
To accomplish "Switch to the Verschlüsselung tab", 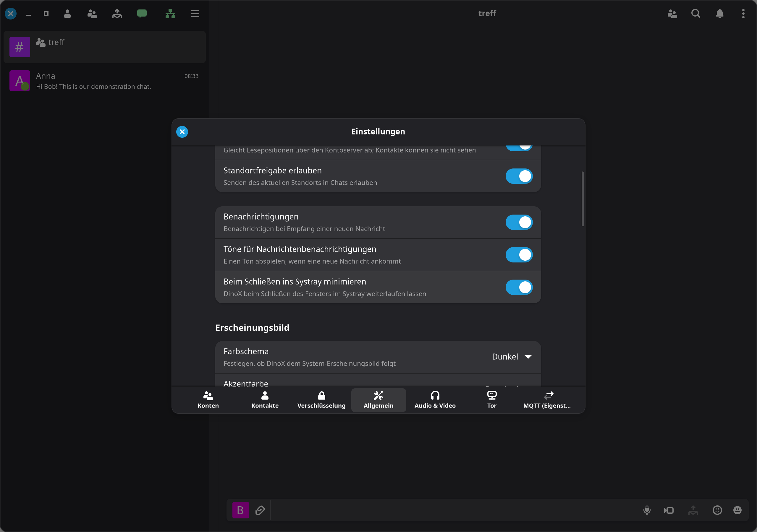I will (x=321, y=400).
